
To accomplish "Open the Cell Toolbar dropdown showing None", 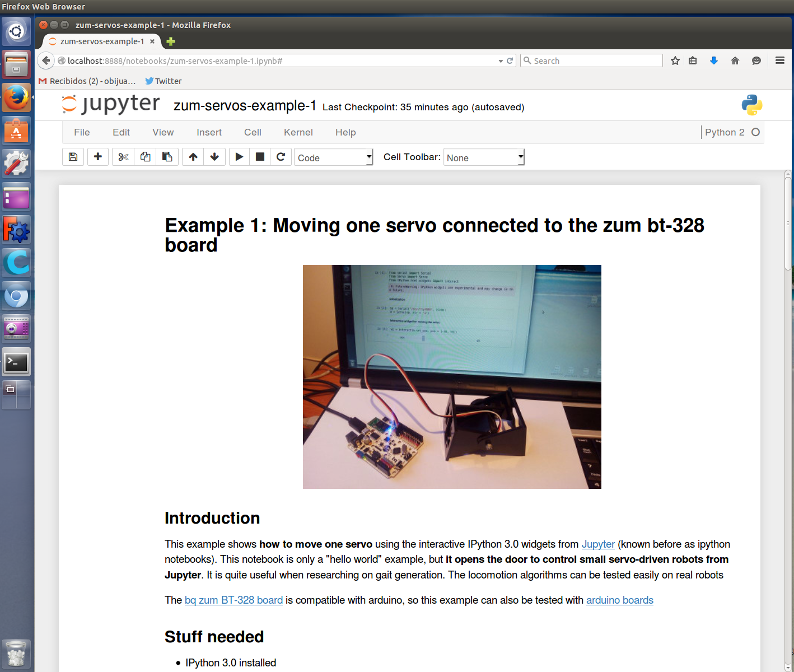I will (x=484, y=157).
